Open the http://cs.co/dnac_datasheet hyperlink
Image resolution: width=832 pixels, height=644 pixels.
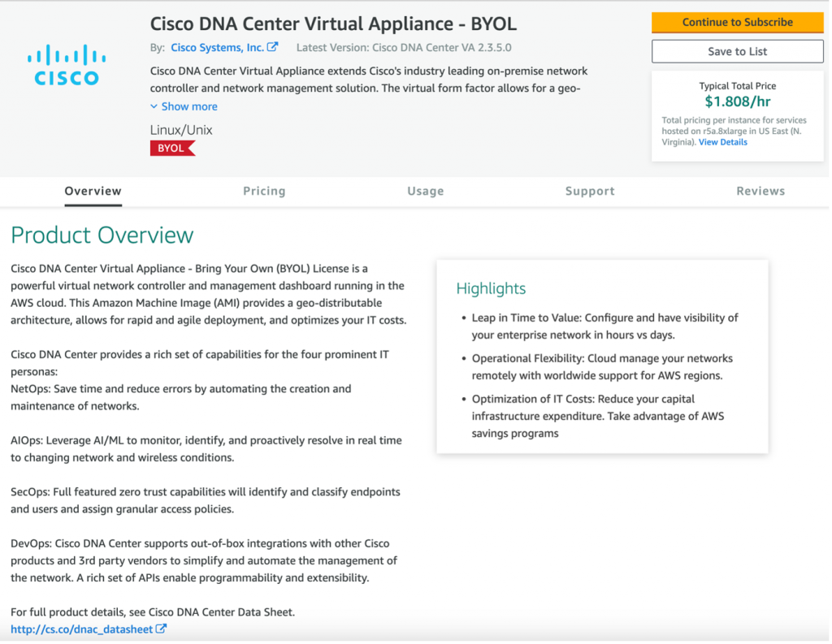click(x=81, y=629)
